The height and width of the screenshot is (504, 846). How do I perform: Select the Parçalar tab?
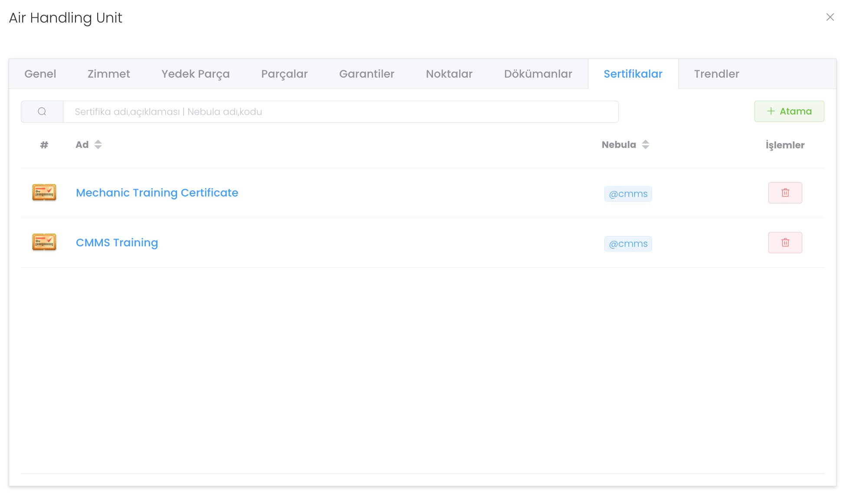pyautogui.click(x=285, y=74)
